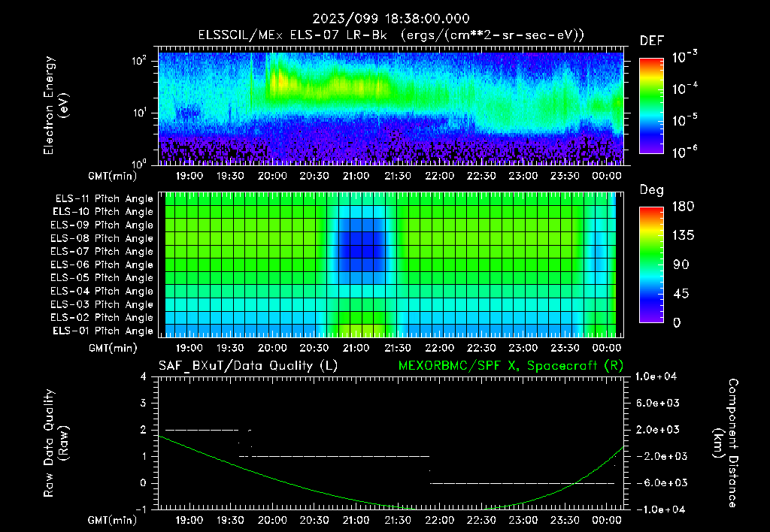Select the 45 degree scale label
Viewport: 770px width, 532px height.
(681, 294)
